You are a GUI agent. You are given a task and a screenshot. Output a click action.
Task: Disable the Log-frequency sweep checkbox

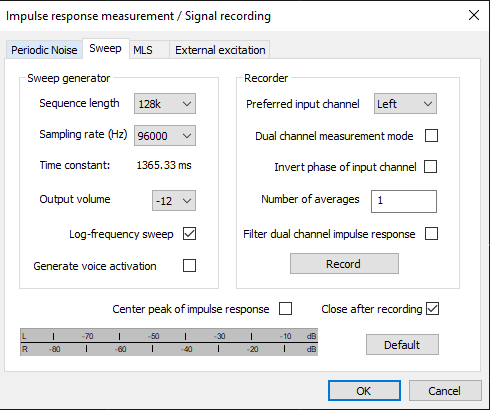[189, 234]
